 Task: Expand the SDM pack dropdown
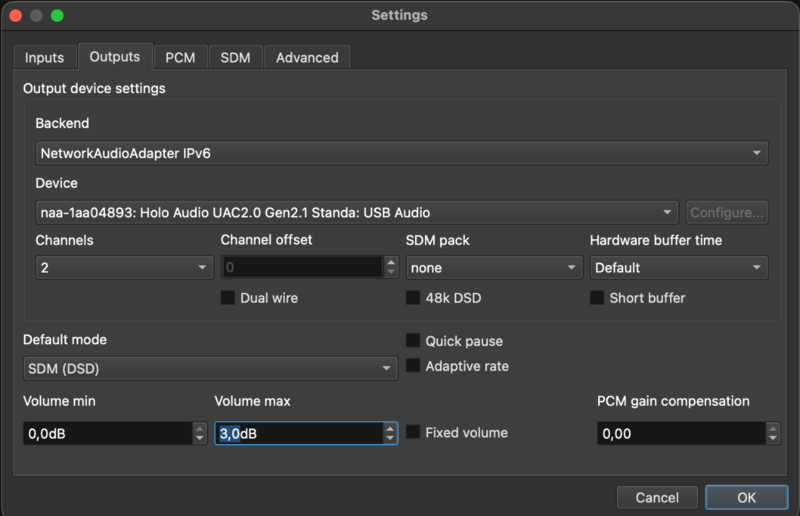click(494, 268)
